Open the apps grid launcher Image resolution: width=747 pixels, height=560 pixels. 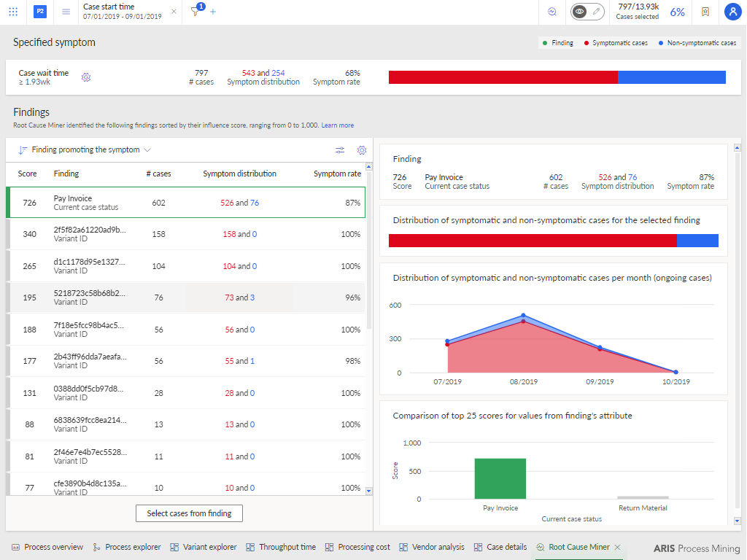point(13,12)
